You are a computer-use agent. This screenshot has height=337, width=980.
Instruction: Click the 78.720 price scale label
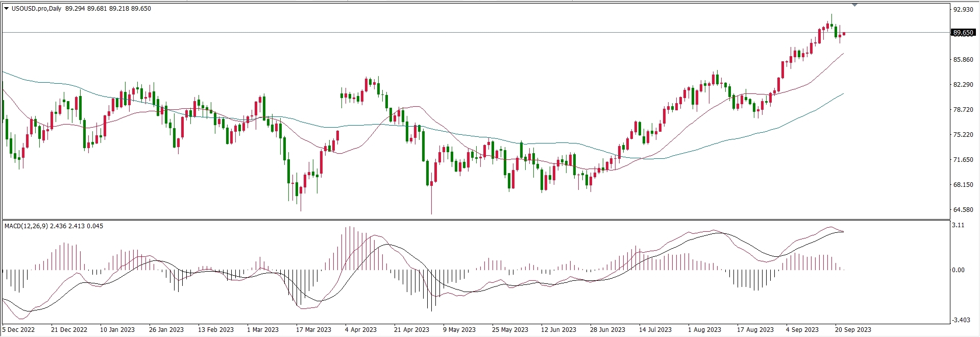click(x=963, y=110)
